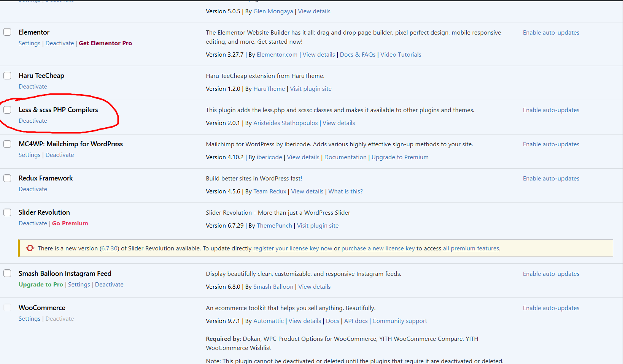Visit plugin site for Slider Revolution
Image resolution: width=623 pixels, height=364 pixels.
point(318,225)
